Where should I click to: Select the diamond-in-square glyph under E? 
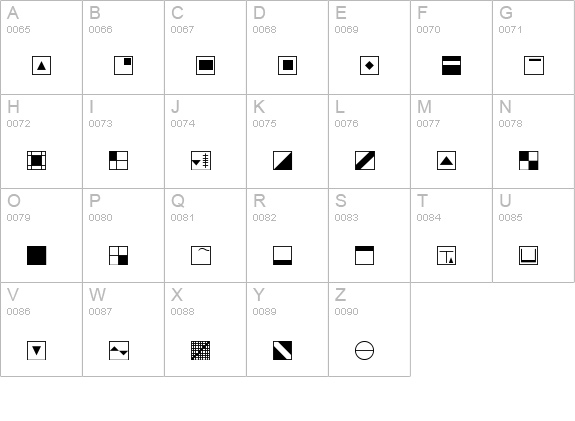[369, 66]
